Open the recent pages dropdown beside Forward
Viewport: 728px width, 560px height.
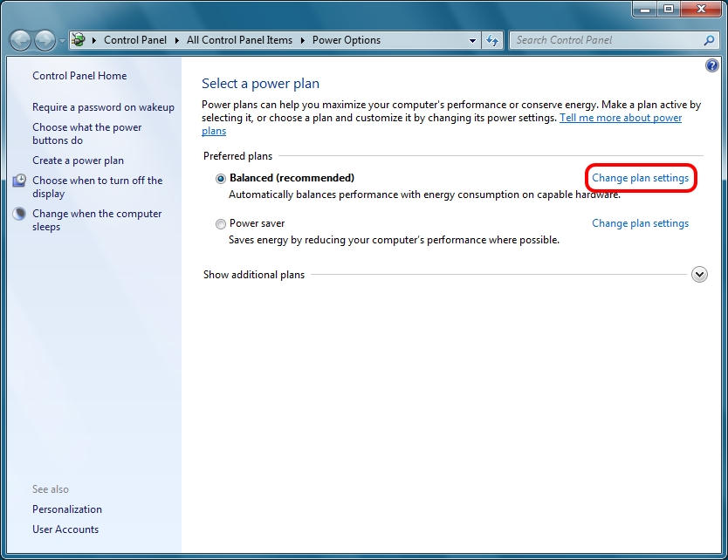(62, 41)
